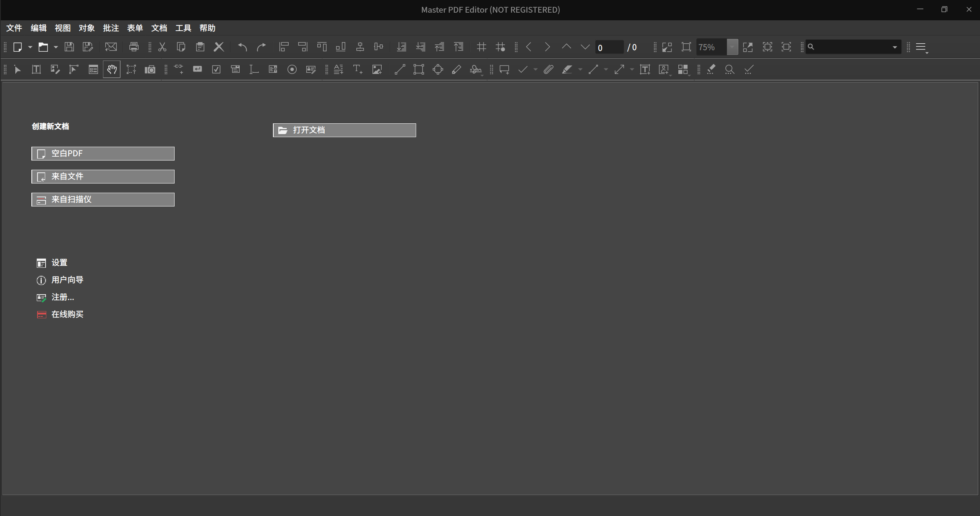The image size is (980, 516).
Task: Toggle the grid display icon
Action: 481,47
